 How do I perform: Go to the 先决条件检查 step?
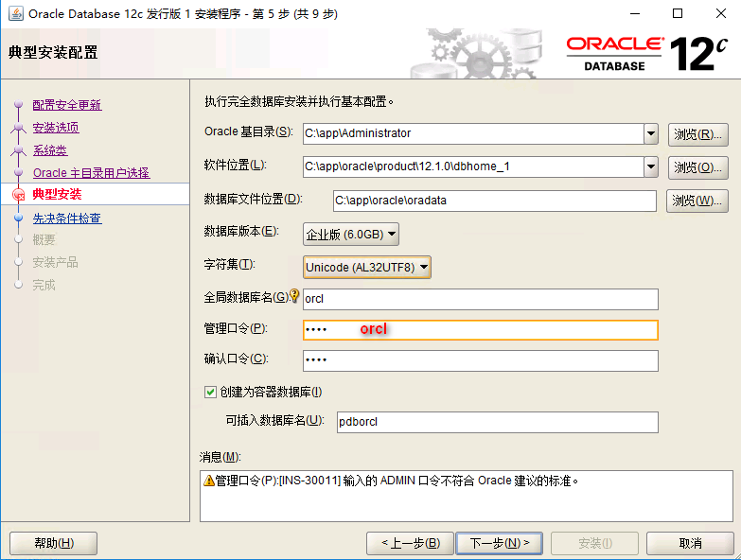click(67, 219)
